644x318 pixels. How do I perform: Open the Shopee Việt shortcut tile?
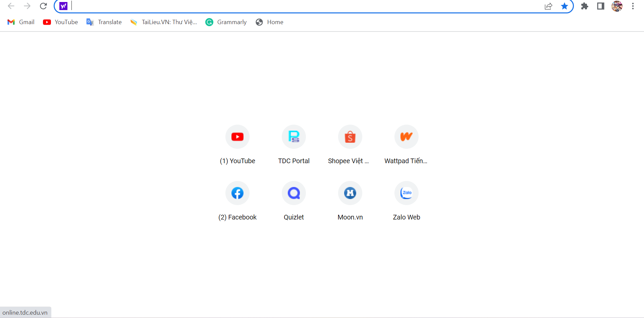click(x=350, y=145)
